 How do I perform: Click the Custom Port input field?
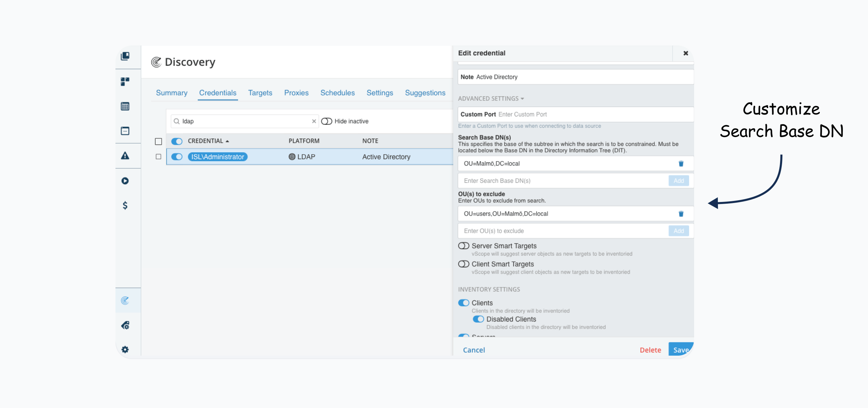(x=576, y=115)
